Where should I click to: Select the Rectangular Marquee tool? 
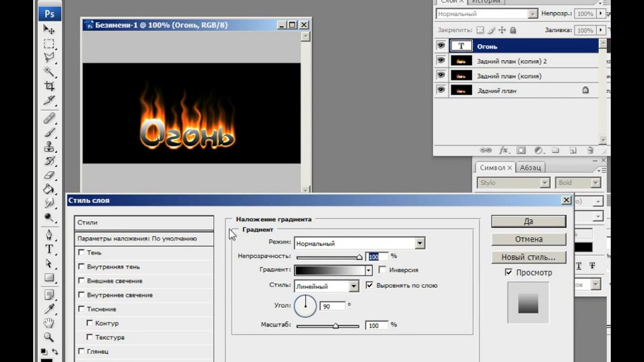[49, 43]
